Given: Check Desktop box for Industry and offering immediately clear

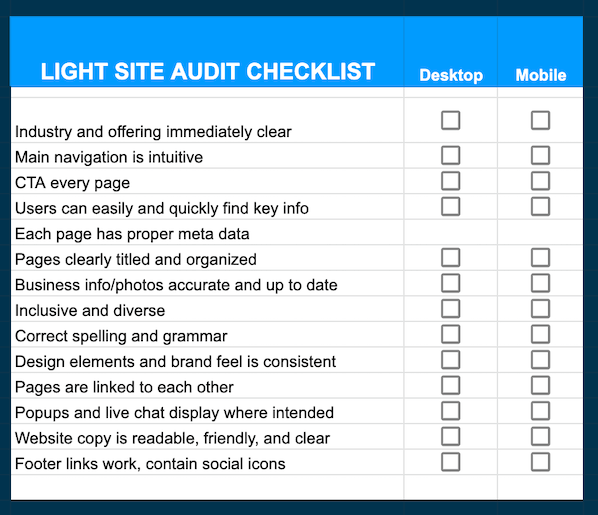Looking at the screenshot, I should [450, 121].
